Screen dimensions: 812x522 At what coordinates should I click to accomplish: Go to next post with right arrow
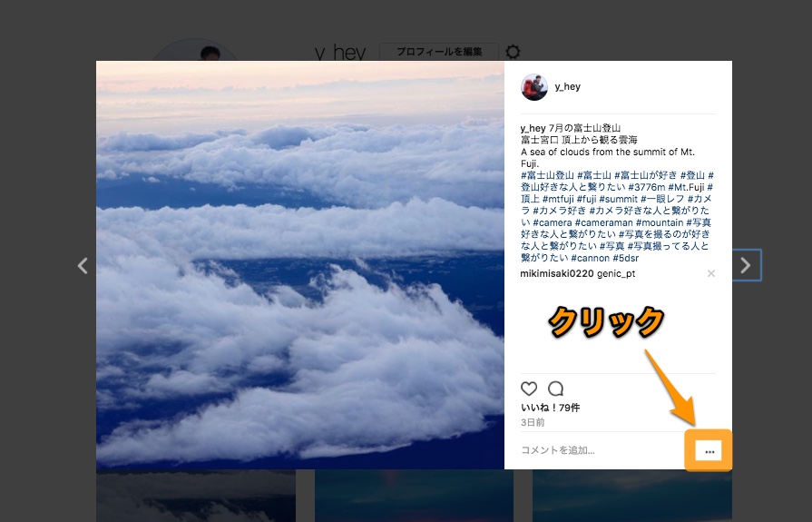(x=746, y=265)
